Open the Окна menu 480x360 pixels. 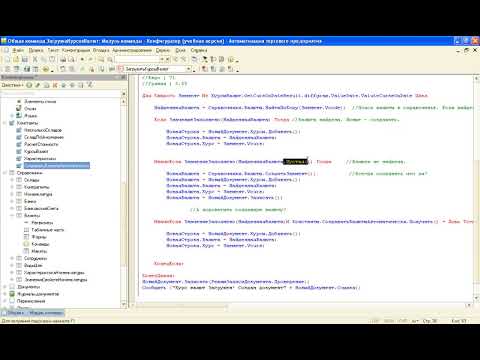[x=180, y=50]
